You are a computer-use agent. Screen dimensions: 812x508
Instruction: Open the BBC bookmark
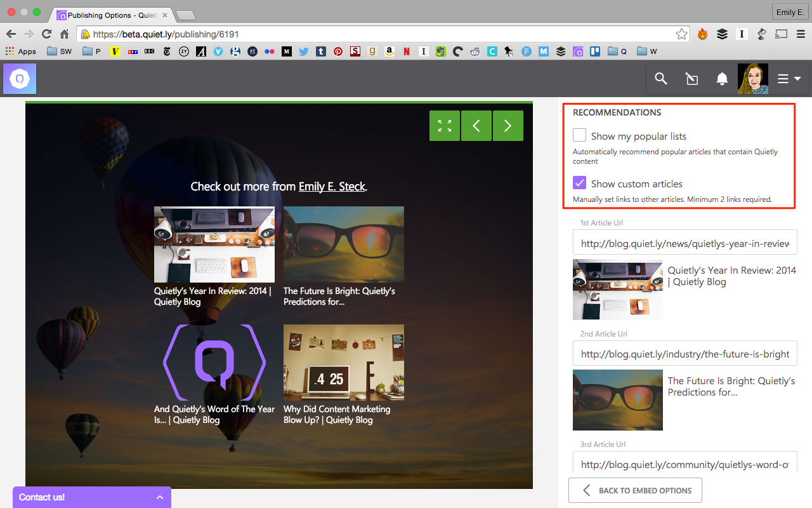pyautogui.click(x=150, y=51)
